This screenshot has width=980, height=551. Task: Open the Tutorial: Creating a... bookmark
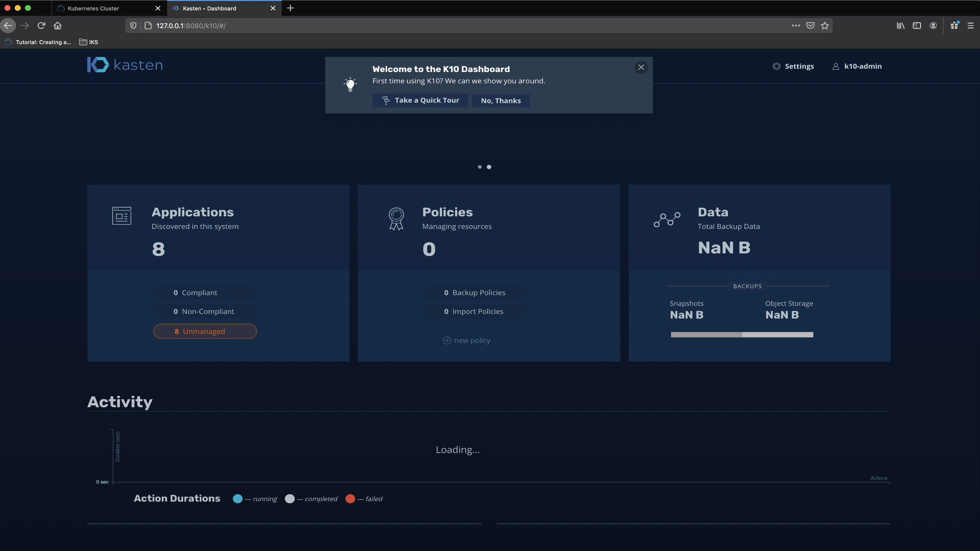click(38, 42)
